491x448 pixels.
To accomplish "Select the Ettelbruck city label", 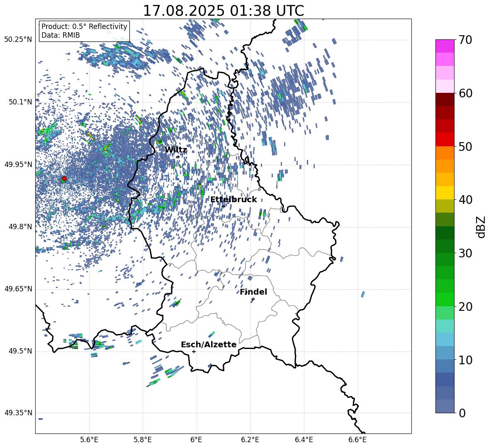I will (233, 199).
